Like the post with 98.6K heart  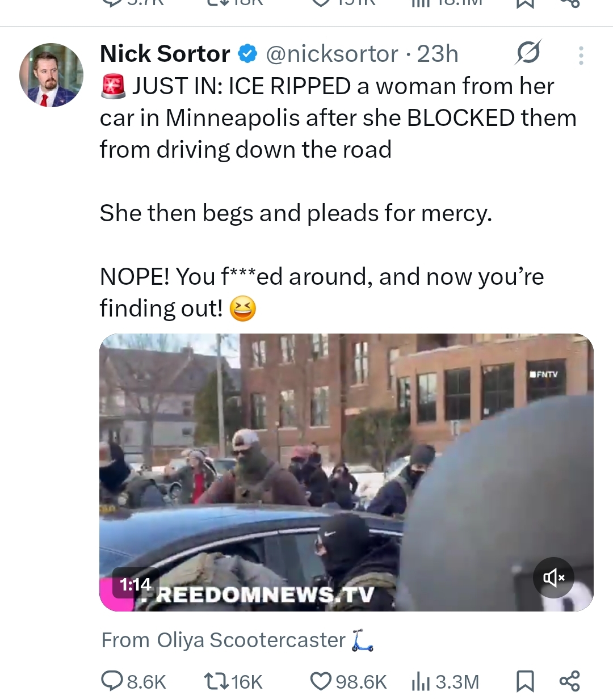[349, 681]
